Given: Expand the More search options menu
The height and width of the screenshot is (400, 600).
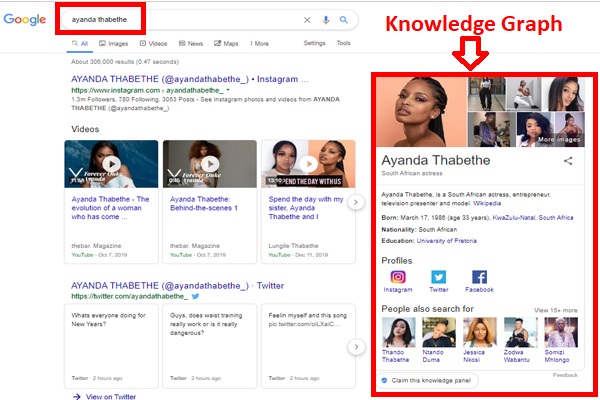Looking at the screenshot, I should [260, 44].
